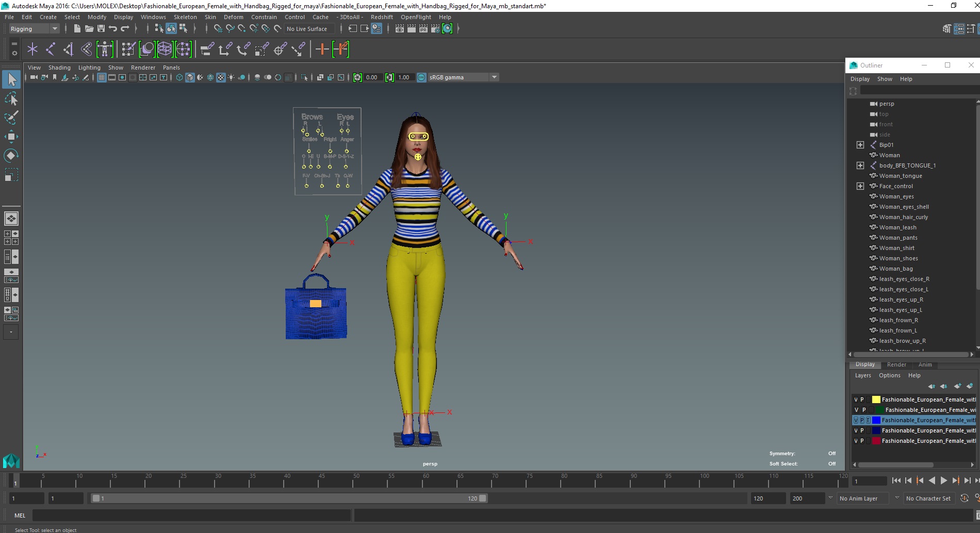Toggle the viewport grid display button
980x533 pixels.
coord(102,77)
